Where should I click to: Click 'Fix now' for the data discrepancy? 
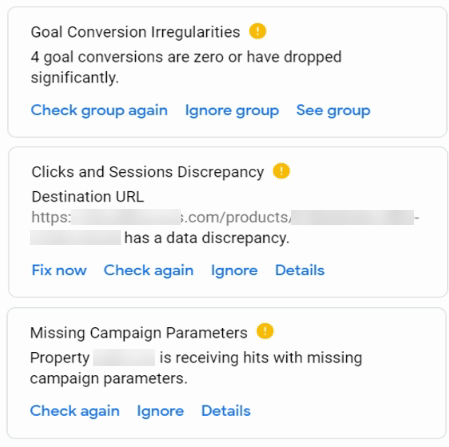pyautogui.click(x=59, y=270)
